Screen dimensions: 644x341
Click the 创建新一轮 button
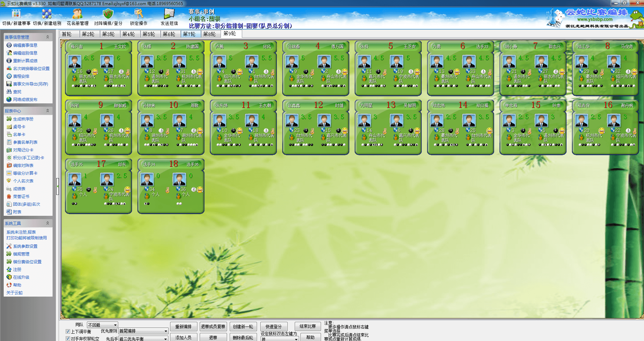click(243, 327)
